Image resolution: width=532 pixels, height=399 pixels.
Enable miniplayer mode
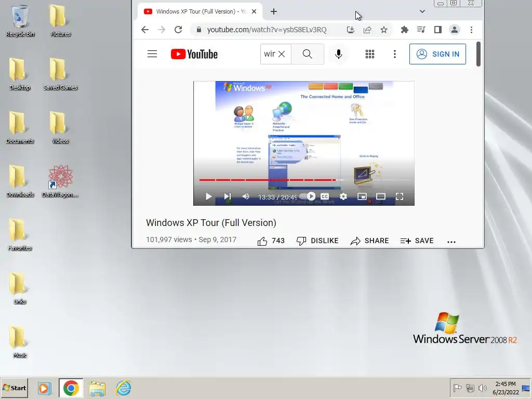362,196
